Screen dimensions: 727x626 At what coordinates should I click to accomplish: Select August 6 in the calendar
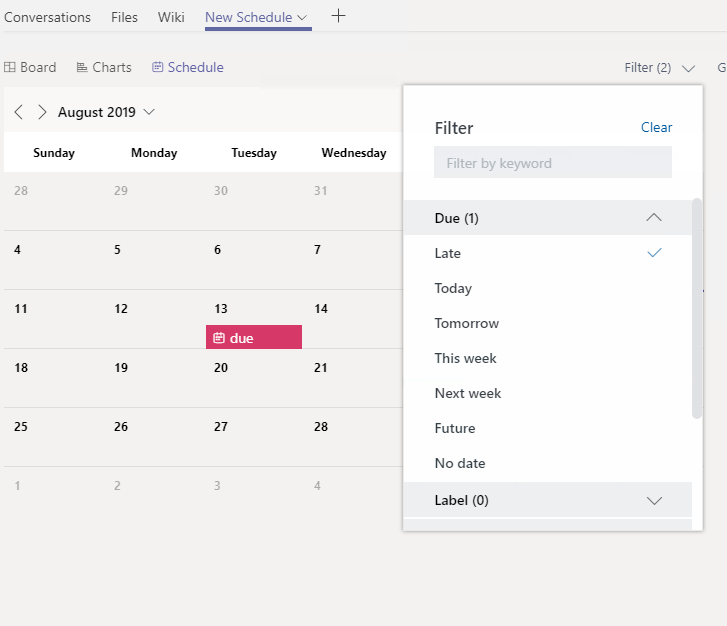pos(217,249)
